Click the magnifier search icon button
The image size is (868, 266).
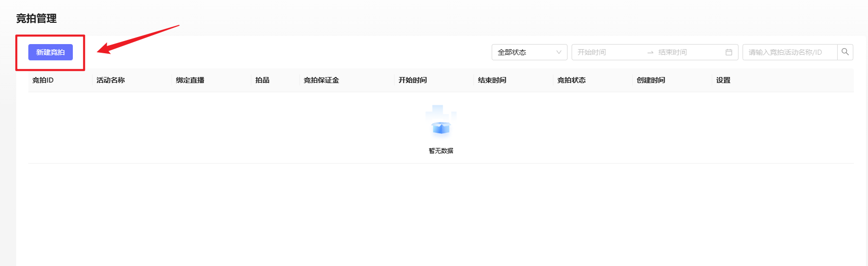tap(845, 52)
